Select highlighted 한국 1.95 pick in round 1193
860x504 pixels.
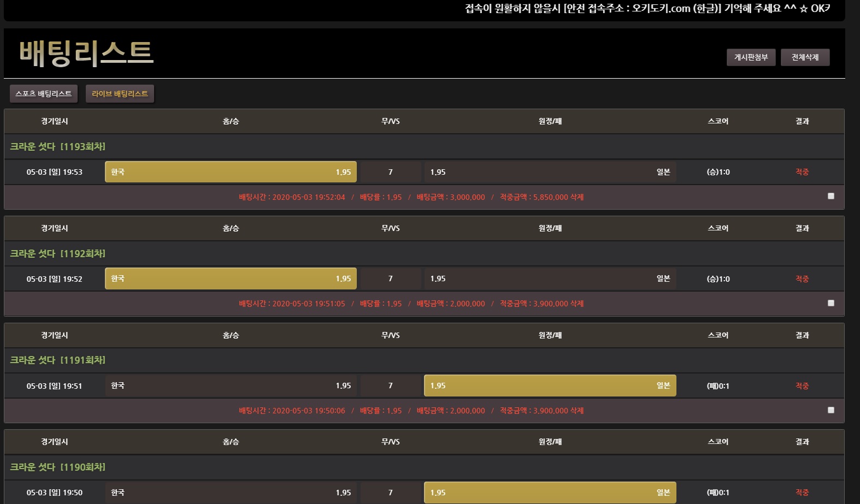coord(231,172)
